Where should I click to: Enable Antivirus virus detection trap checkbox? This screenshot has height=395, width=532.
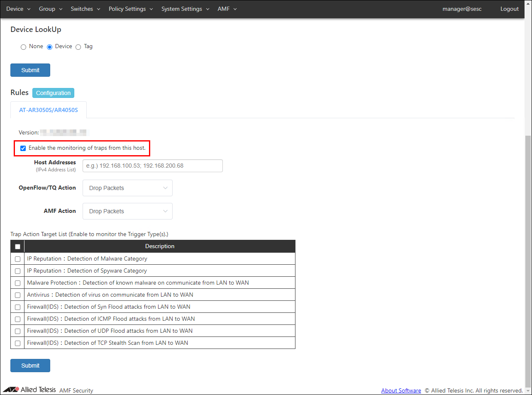coord(17,295)
